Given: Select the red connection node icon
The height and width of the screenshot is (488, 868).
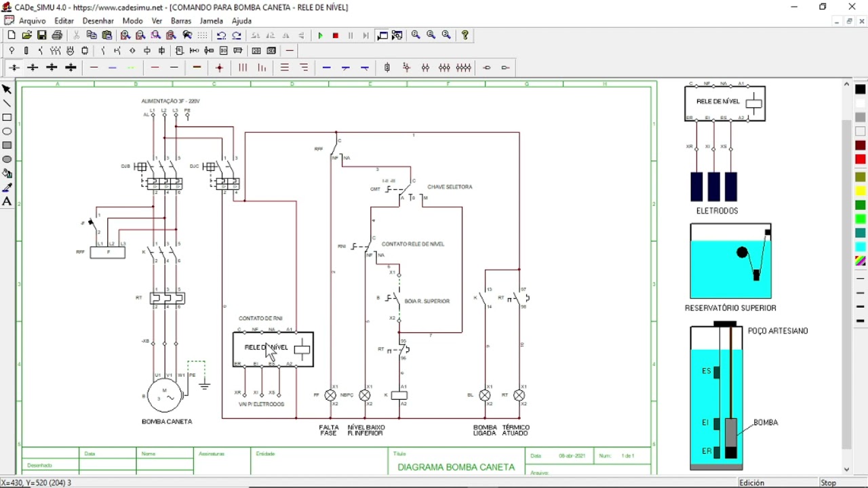Looking at the screenshot, I should pyautogui.click(x=219, y=68).
